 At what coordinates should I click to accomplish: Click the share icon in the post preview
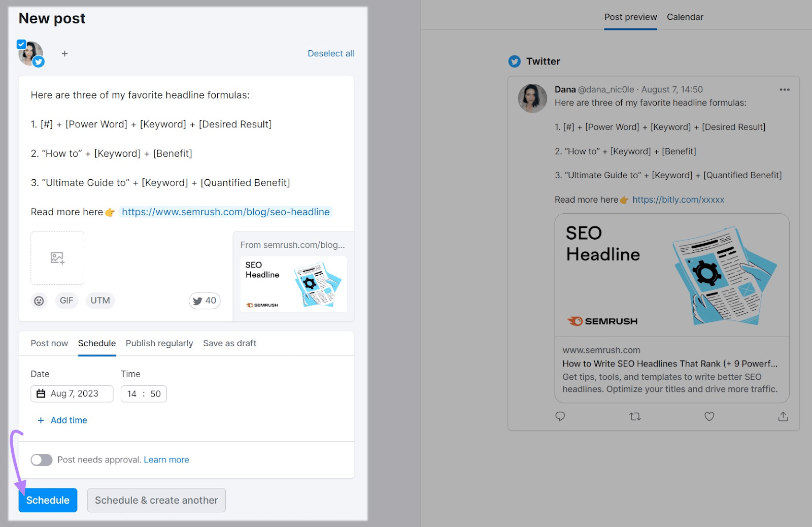(x=783, y=416)
